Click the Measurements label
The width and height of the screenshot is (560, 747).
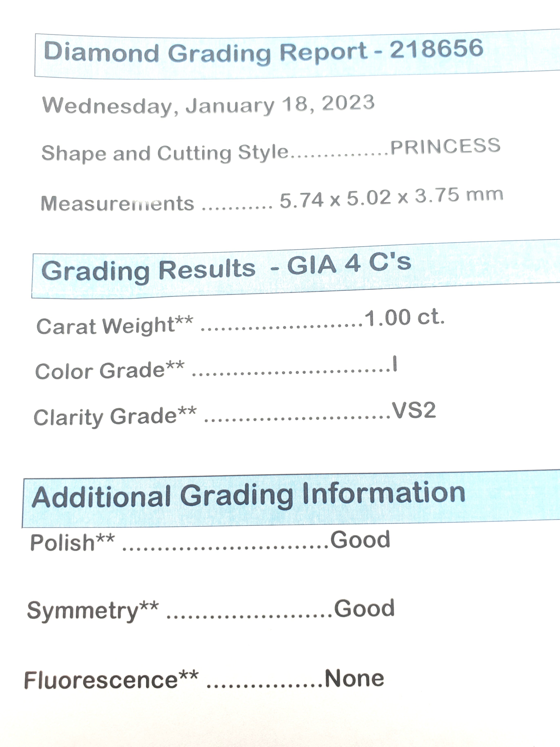(x=117, y=203)
